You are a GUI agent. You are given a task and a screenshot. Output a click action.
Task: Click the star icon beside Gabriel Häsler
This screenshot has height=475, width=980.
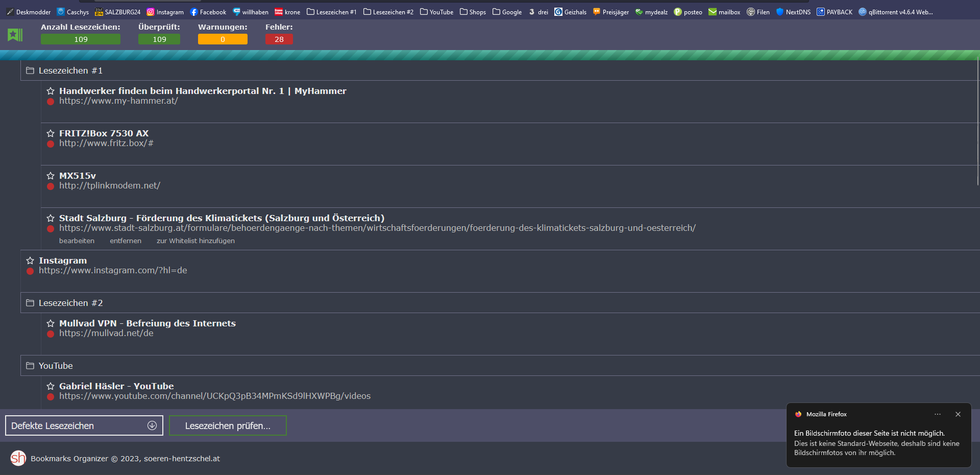[51, 386]
